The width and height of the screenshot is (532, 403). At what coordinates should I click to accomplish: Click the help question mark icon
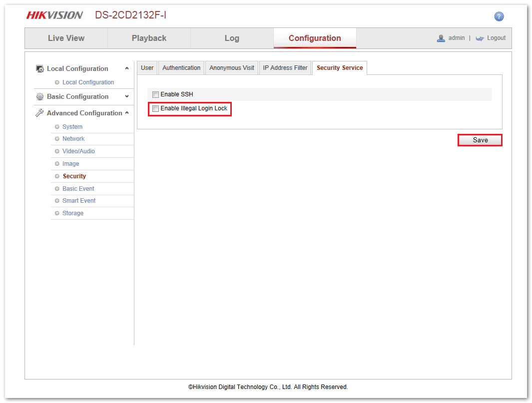click(499, 16)
